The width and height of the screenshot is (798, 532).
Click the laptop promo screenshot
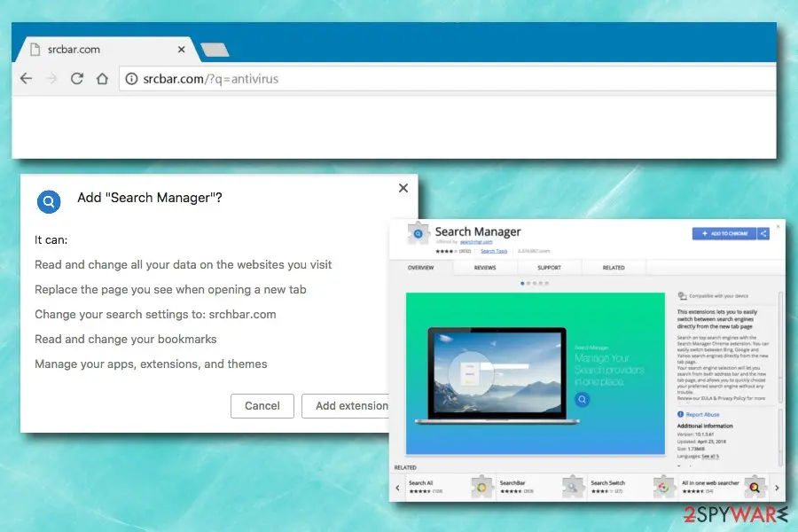[x=536, y=373]
